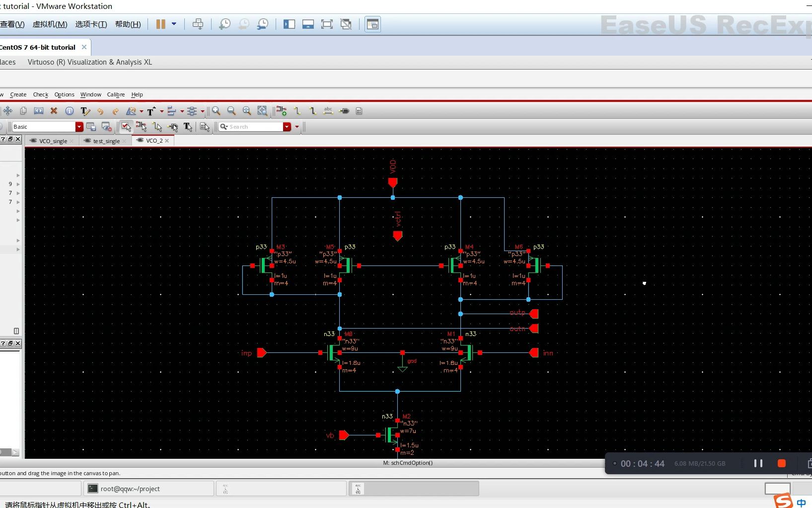Screen dimensions: 812x508
Task: Open object properties info icon
Action: click(70, 111)
